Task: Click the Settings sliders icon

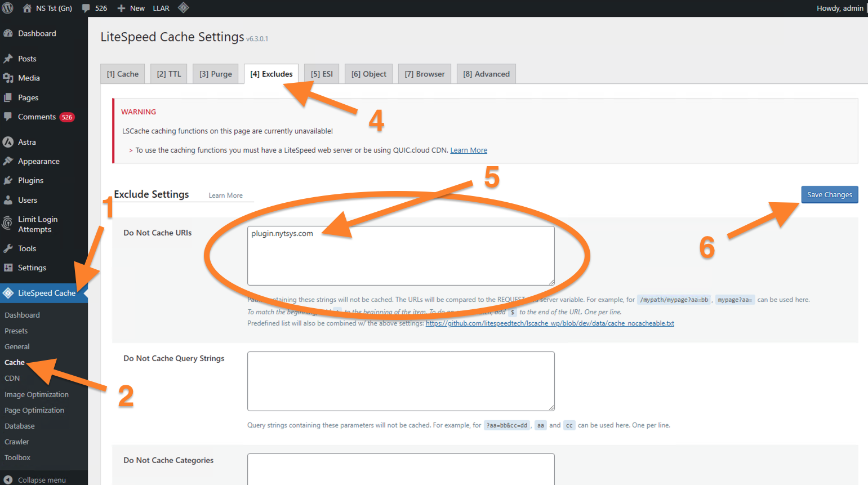Action: (x=8, y=268)
